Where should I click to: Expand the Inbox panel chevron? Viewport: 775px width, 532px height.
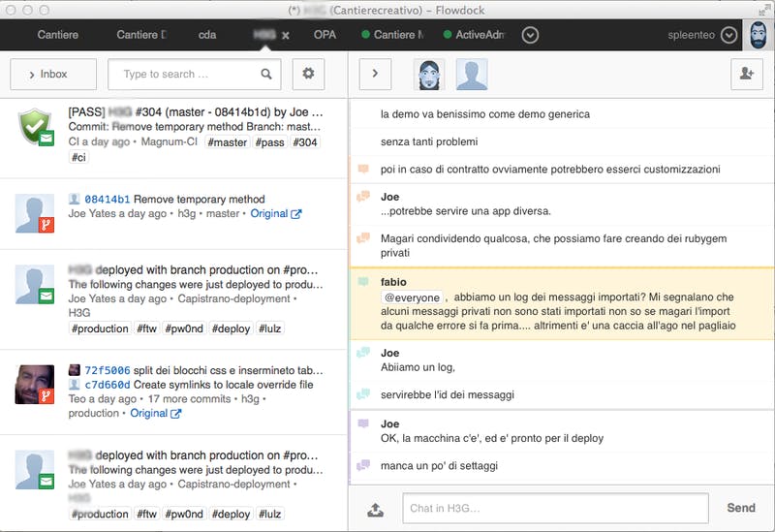pos(32,75)
